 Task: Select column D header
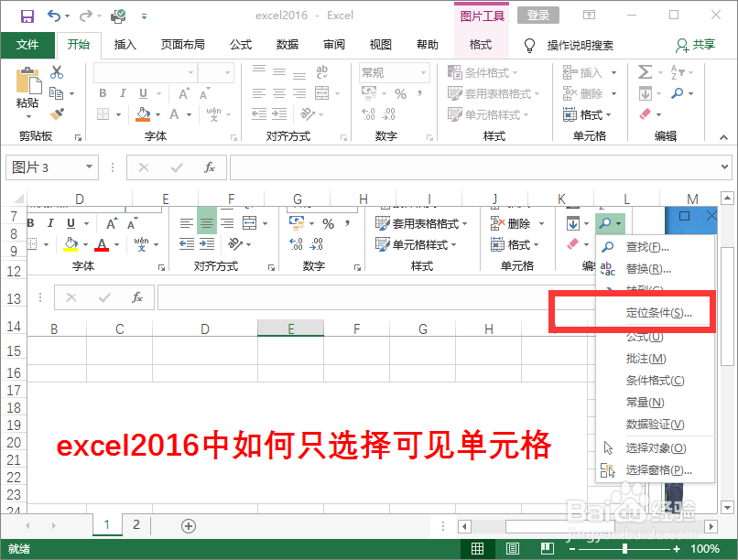tap(80, 199)
